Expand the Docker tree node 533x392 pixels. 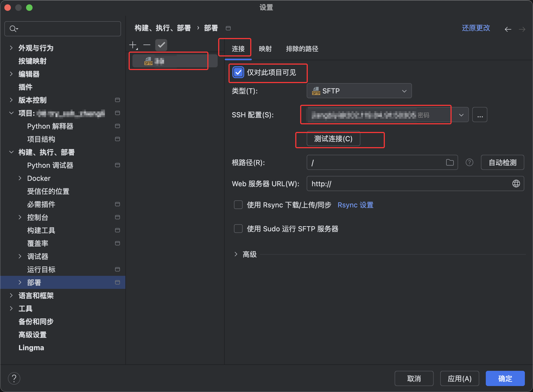(20, 178)
